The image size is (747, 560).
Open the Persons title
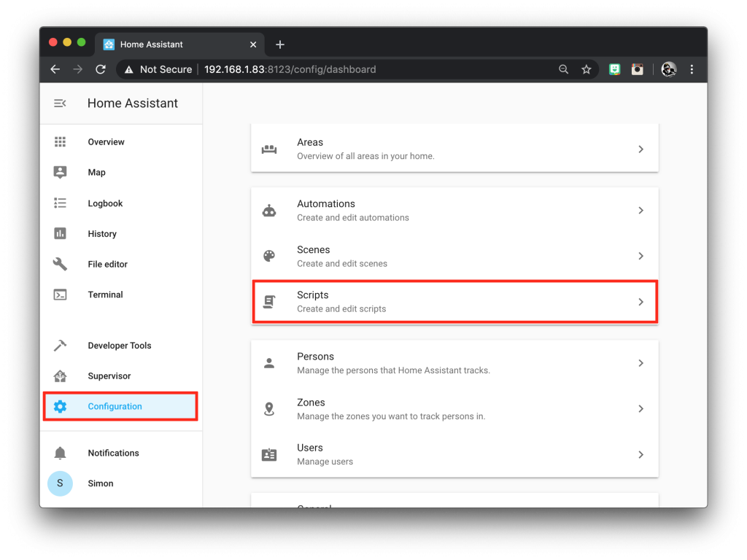(x=315, y=357)
